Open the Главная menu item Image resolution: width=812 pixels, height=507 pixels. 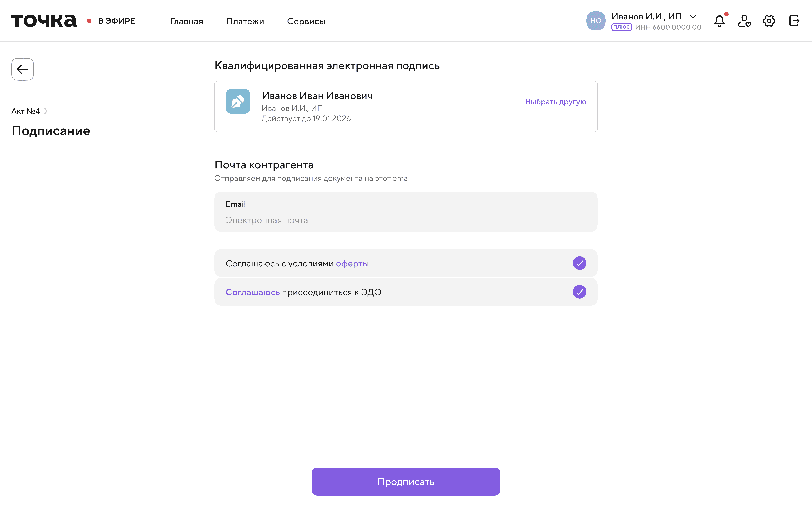[186, 21]
